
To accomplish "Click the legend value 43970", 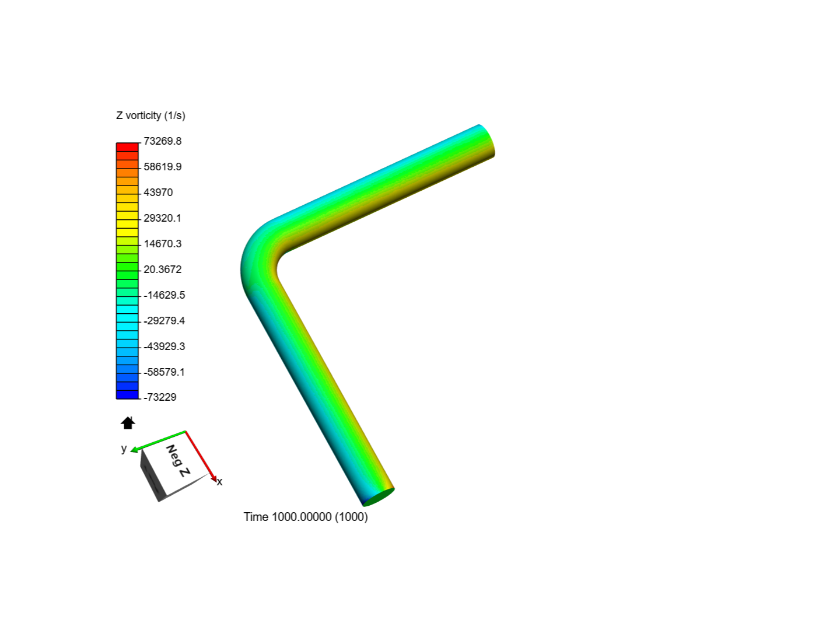I will 158,192.
